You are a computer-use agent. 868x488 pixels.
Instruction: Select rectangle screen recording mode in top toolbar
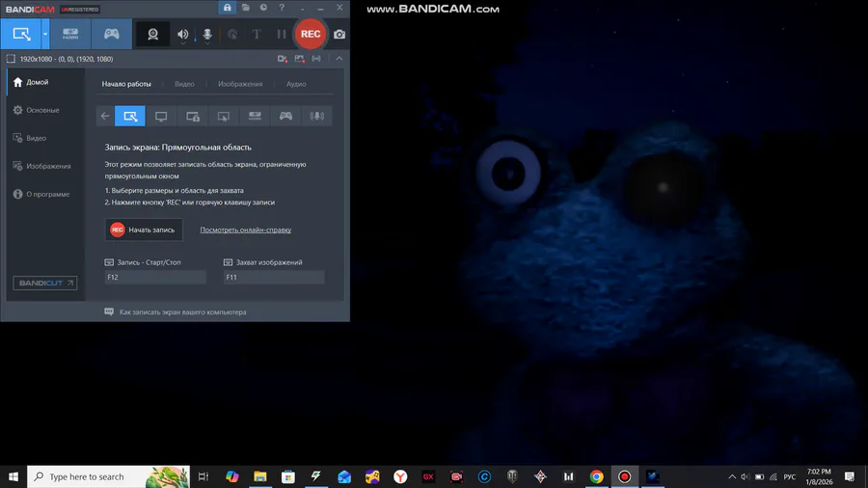(21, 34)
